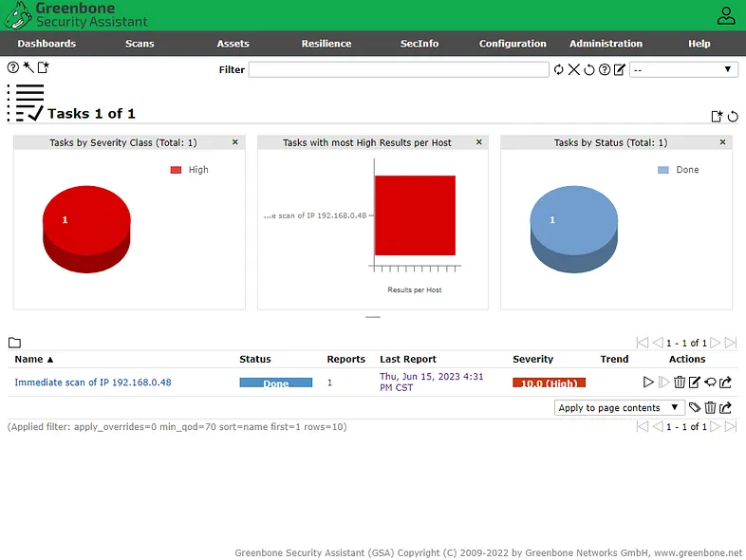Open Immediate scan of IP 192.168.0.48 task

click(93, 383)
